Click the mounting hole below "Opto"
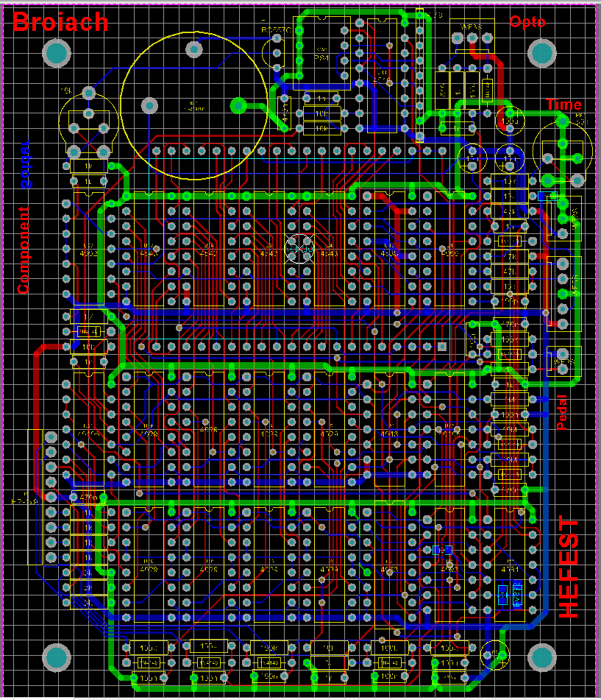This screenshot has height=700, width=601. pyautogui.click(x=542, y=53)
